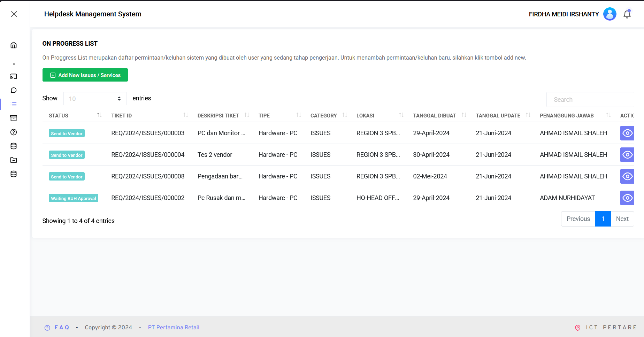Image resolution: width=644 pixels, height=337 pixels.
Task: Sort table by PENANGGUNG JAWAB column
Action: (x=574, y=115)
